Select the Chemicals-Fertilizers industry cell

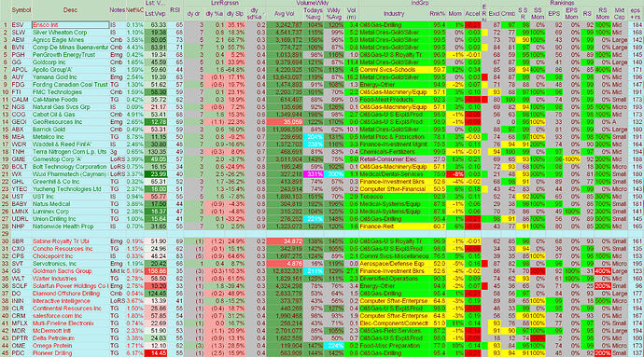pyautogui.click(x=394, y=152)
